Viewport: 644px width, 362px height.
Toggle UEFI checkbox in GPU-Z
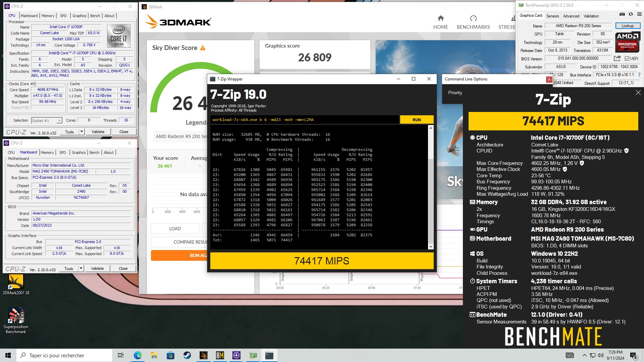tap(627, 59)
